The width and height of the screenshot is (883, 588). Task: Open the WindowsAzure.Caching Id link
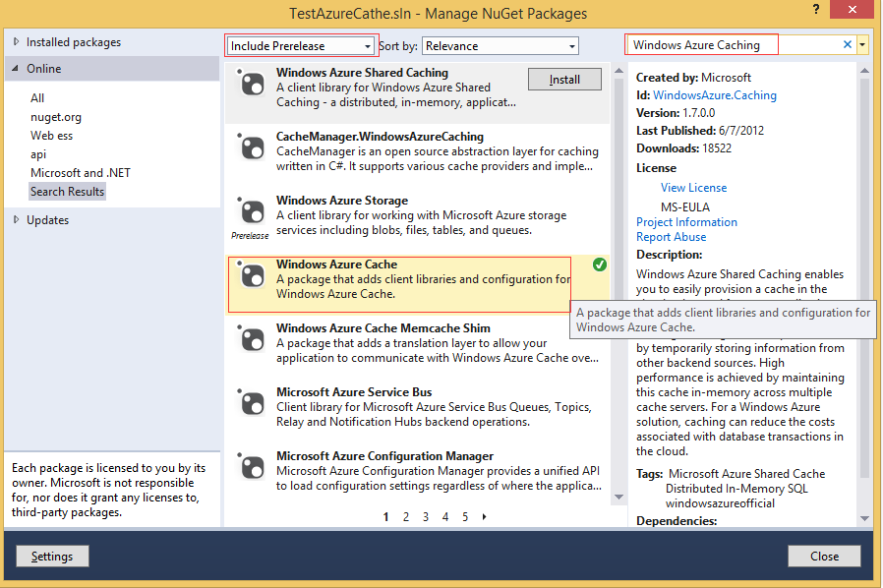click(715, 95)
